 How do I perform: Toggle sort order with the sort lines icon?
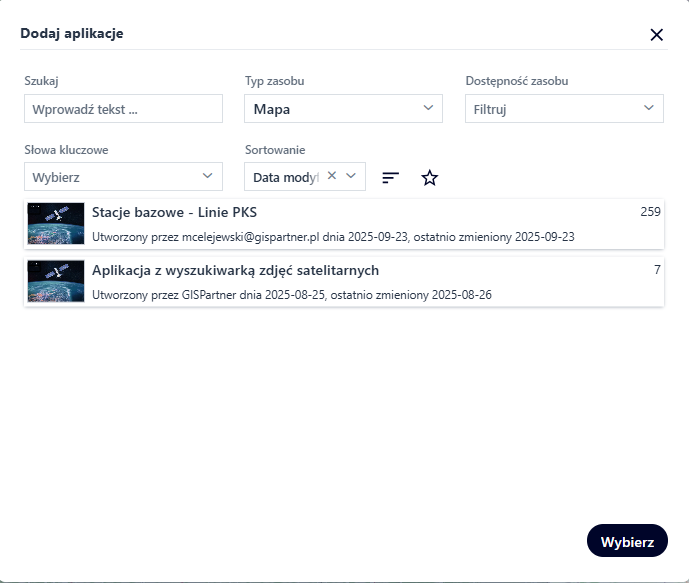point(391,178)
